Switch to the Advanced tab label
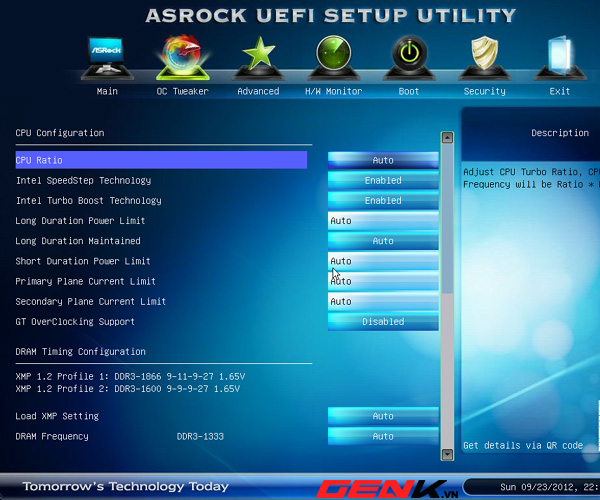Screen dimensions: 600x500 [x=258, y=92]
